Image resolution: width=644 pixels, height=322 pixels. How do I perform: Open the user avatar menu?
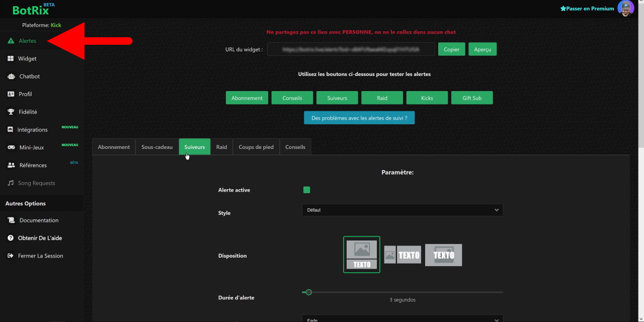click(626, 9)
